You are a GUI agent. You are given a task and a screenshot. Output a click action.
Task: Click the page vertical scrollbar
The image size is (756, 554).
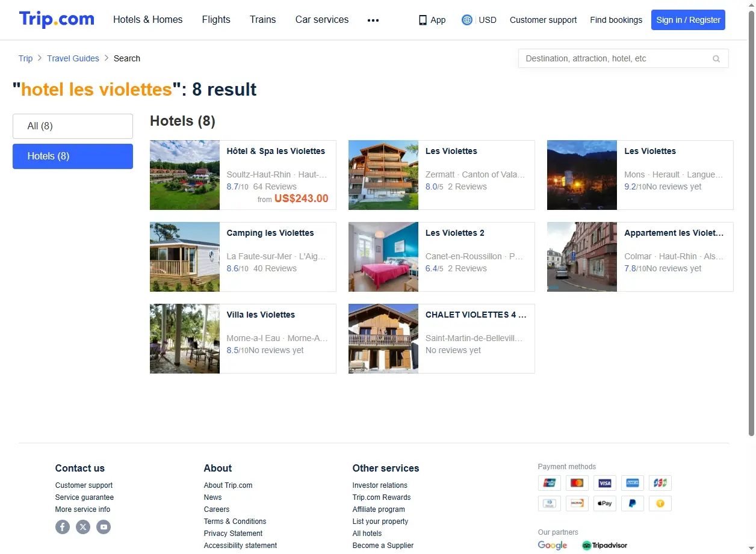point(751,223)
